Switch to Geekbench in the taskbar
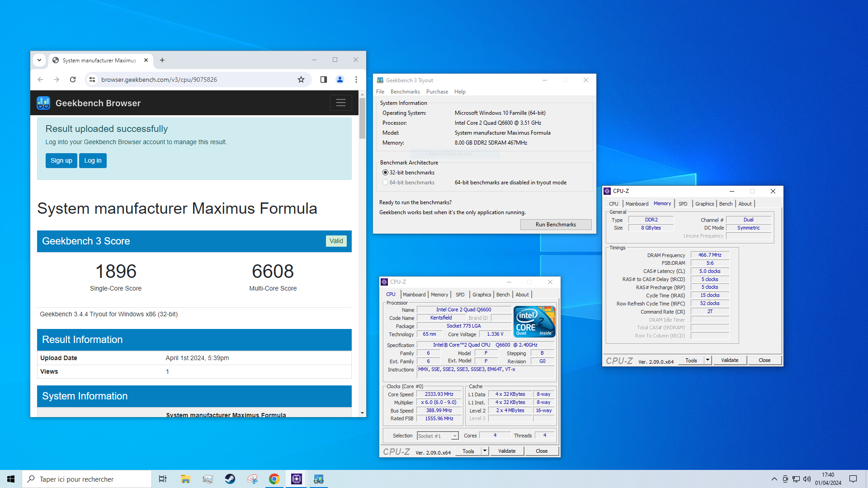 [x=319, y=479]
